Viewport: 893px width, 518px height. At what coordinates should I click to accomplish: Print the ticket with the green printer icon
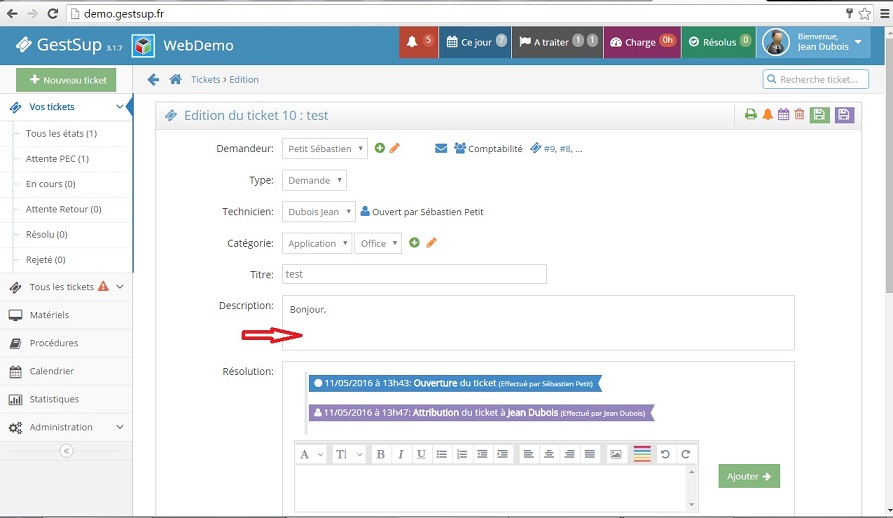pos(751,114)
